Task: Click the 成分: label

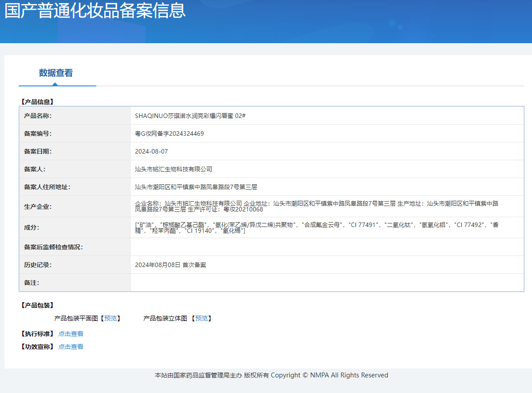Action: (x=32, y=228)
